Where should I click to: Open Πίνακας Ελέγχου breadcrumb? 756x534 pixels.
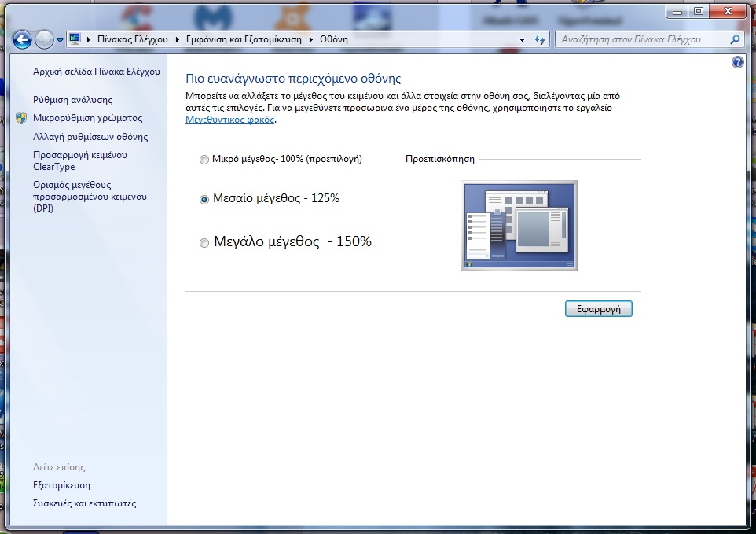[133, 39]
